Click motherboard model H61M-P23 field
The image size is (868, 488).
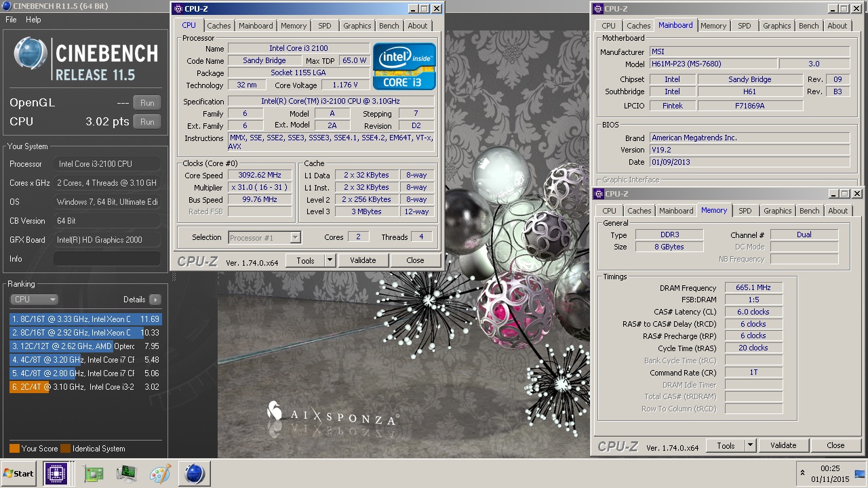[713, 64]
